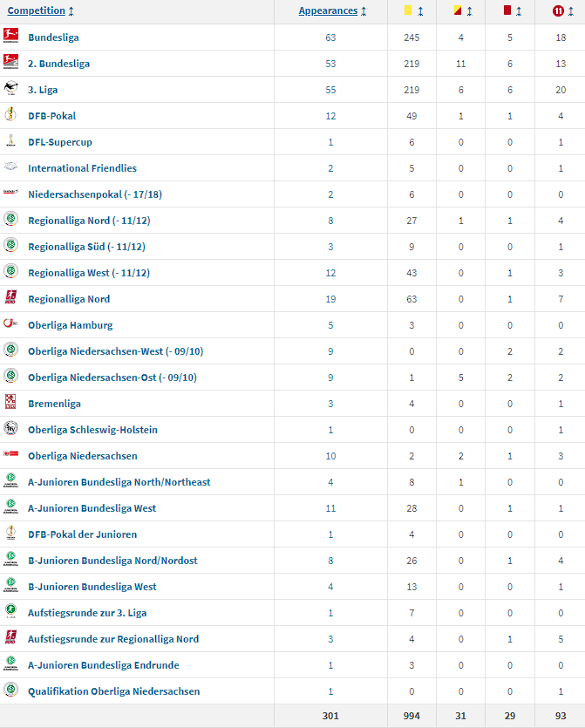
Task: Sort the table by Appearances header link
Action: (328, 10)
